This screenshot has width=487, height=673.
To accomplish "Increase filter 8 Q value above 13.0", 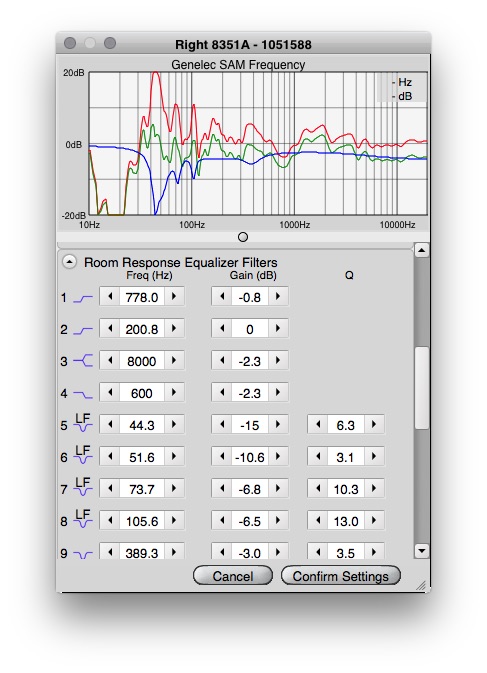I will (374, 521).
